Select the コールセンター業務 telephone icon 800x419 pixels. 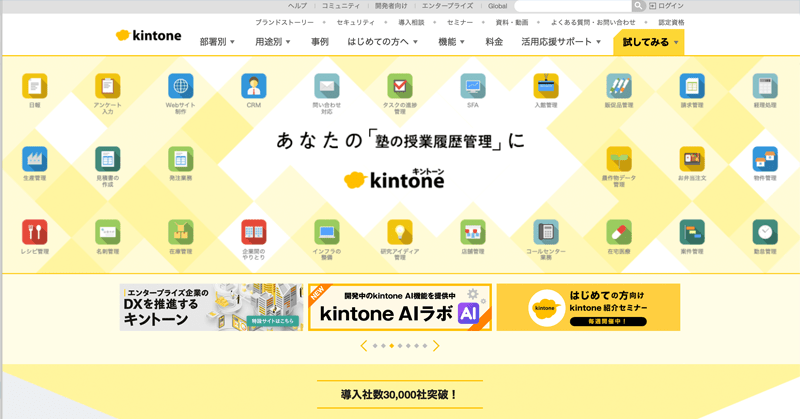[546, 232]
